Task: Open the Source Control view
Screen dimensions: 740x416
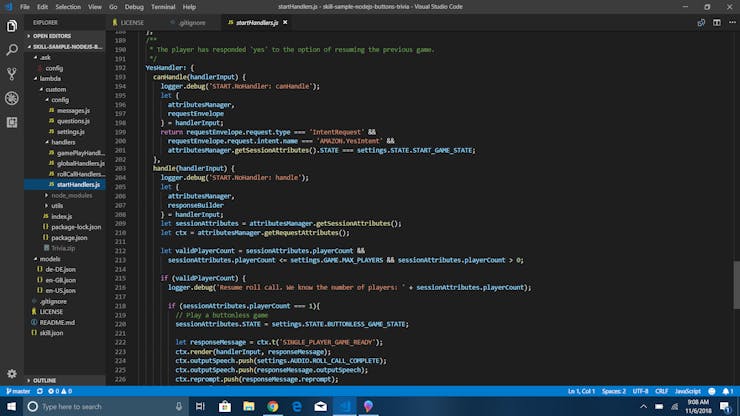Action: pos(12,74)
